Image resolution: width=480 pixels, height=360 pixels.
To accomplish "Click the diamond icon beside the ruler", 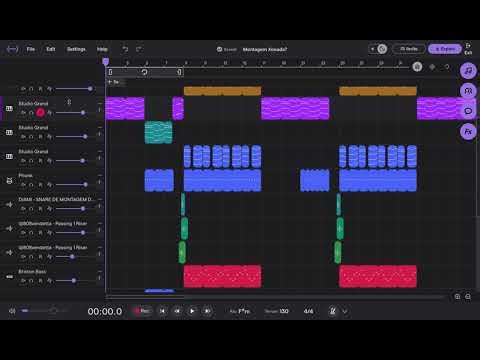I will 432,67.
